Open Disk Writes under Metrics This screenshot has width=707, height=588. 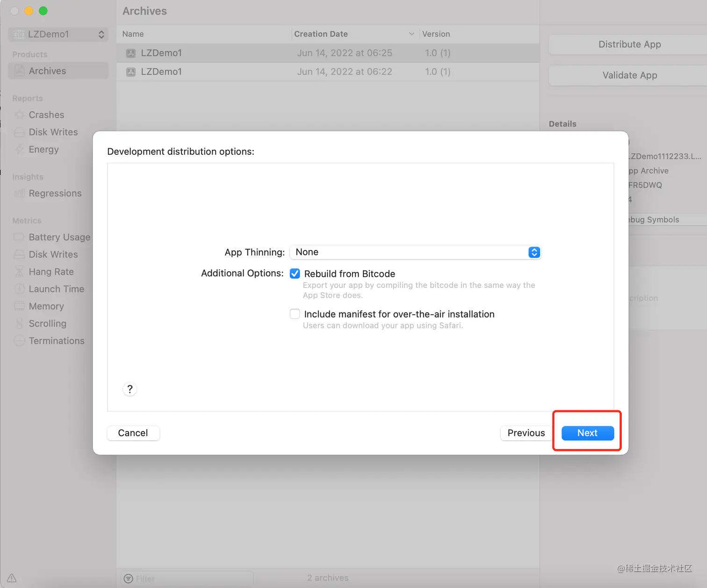[53, 254]
